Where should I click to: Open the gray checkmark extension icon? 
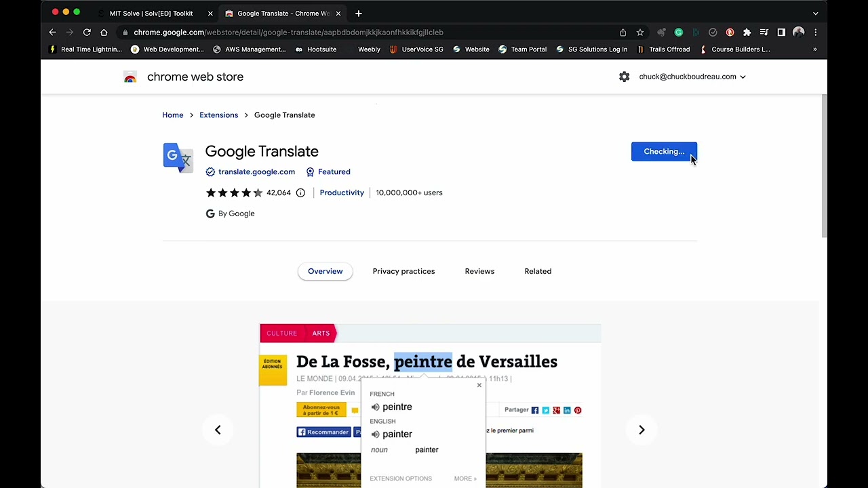(713, 32)
